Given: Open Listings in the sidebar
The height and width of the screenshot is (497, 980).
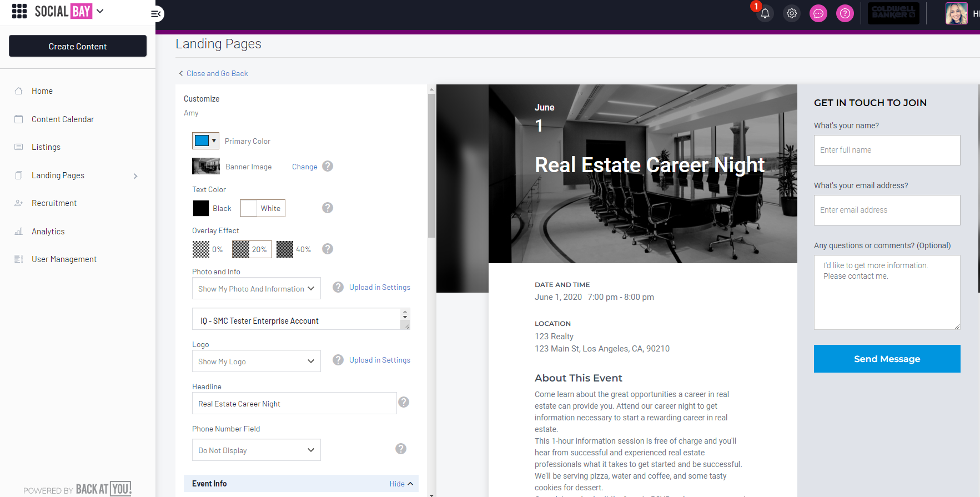Looking at the screenshot, I should pos(46,147).
